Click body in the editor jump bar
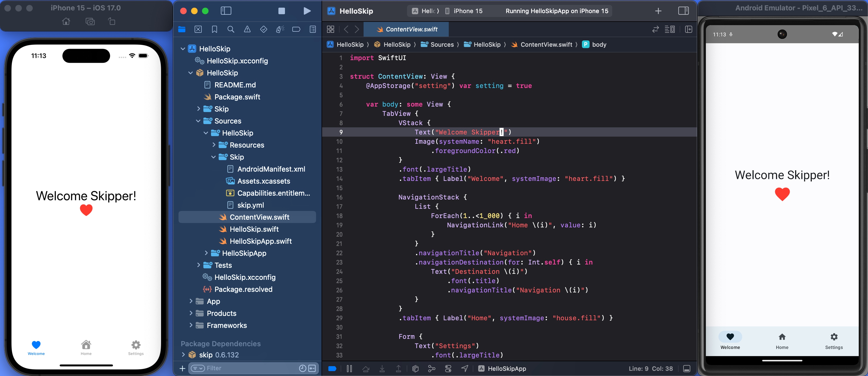Image resolution: width=868 pixels, height=376 pixels. (599, 44)
